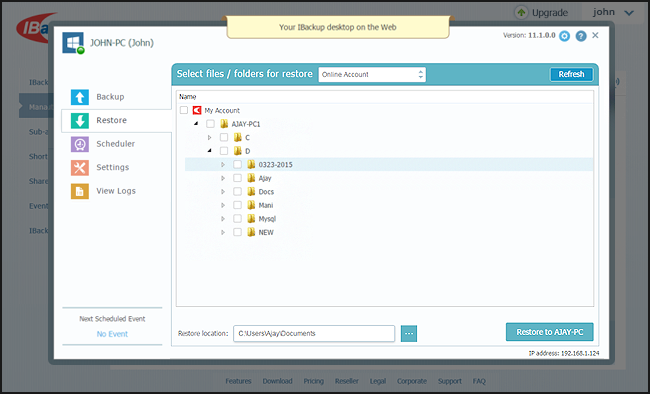This screenshot has height=394, width=650.
Task: Collapse the AJAY-PC1 tree node
Action: point(196,124)
